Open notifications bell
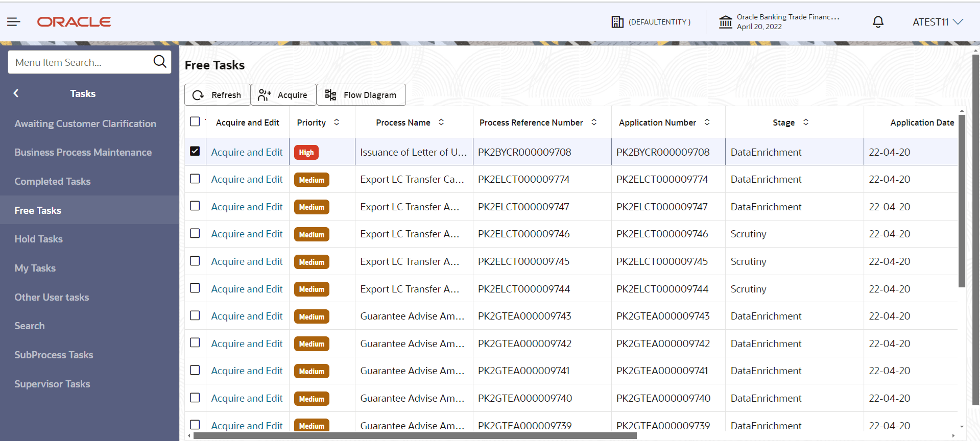The height and width of the screenshot is (441, 980). (878, 22)
